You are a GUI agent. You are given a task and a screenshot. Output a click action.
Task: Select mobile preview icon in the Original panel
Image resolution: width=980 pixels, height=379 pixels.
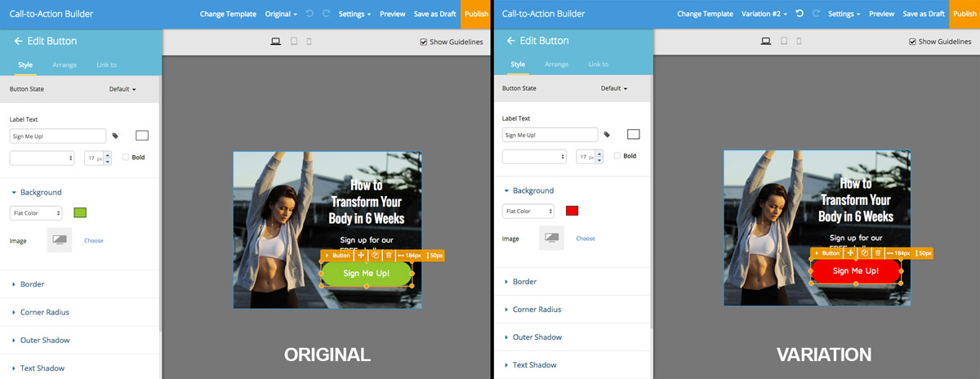(310, 41)
